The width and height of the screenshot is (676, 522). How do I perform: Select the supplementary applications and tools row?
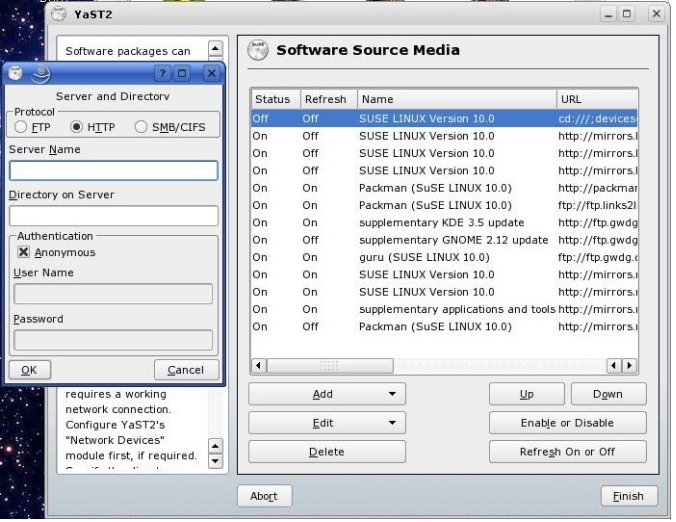pos(444,309)
